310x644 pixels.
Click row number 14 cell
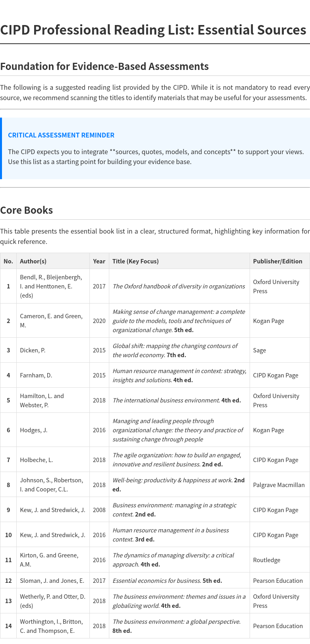pos(8,626)
